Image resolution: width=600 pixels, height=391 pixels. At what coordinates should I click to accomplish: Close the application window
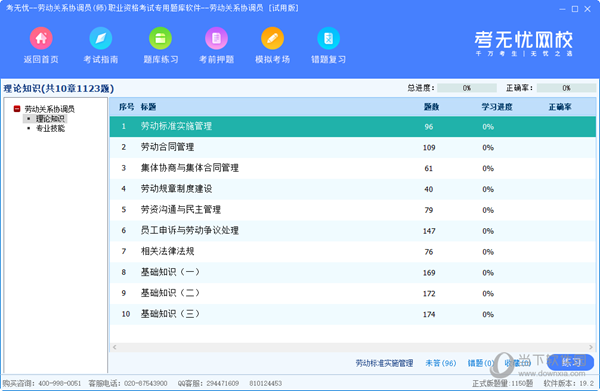click(x=587, y=9)
